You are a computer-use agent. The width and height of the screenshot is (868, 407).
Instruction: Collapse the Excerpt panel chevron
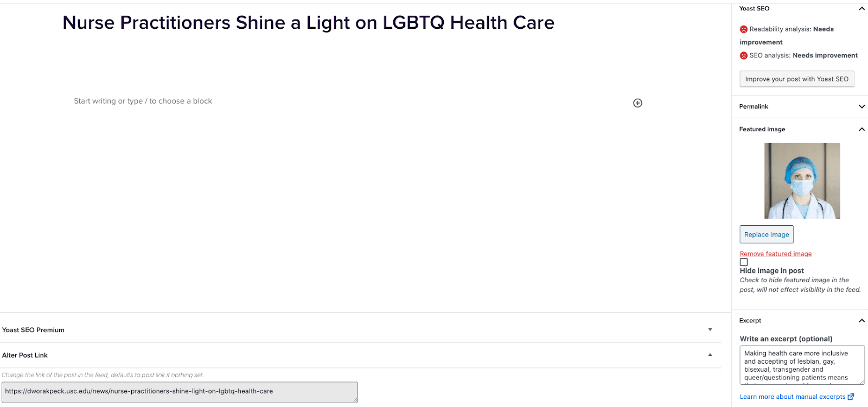[861, 321]
